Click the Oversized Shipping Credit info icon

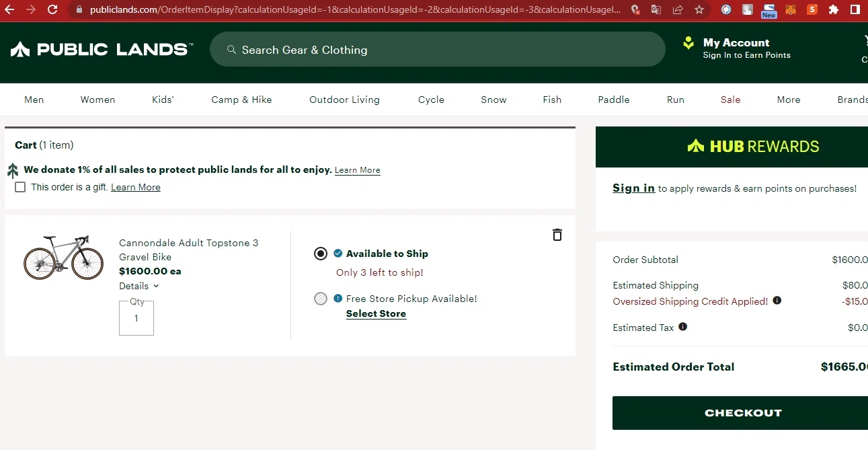(x=777, y=301)
